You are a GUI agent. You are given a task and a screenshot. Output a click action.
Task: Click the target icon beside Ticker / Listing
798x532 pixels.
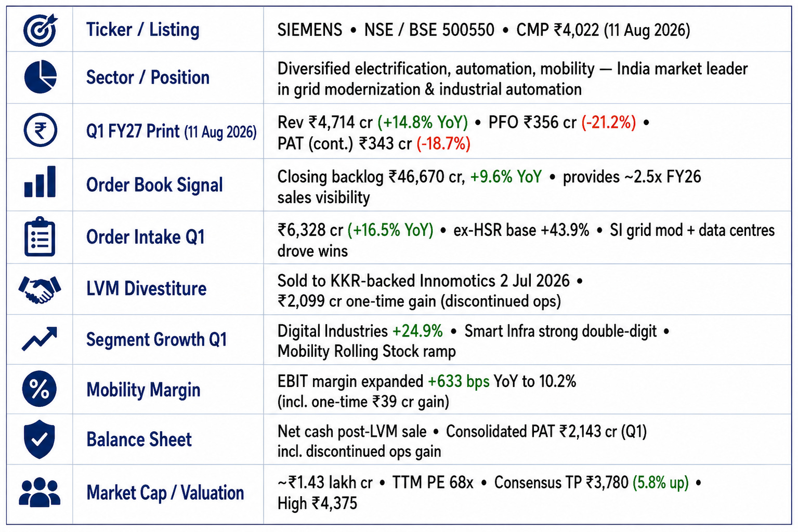click(40, 30)
